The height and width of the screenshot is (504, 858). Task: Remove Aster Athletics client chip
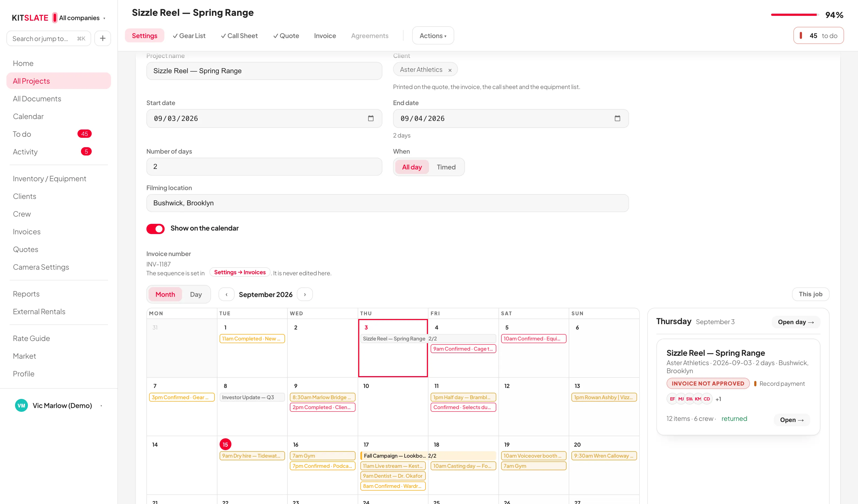450,70
